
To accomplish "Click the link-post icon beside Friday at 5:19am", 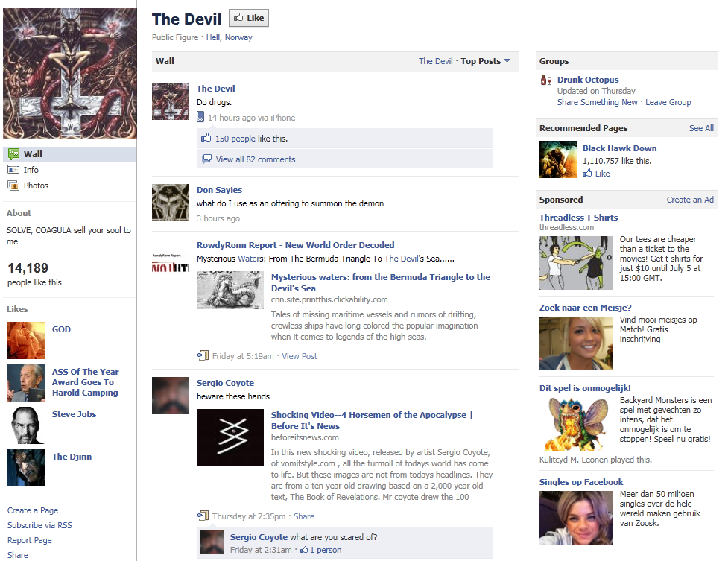I will (203, 355).
